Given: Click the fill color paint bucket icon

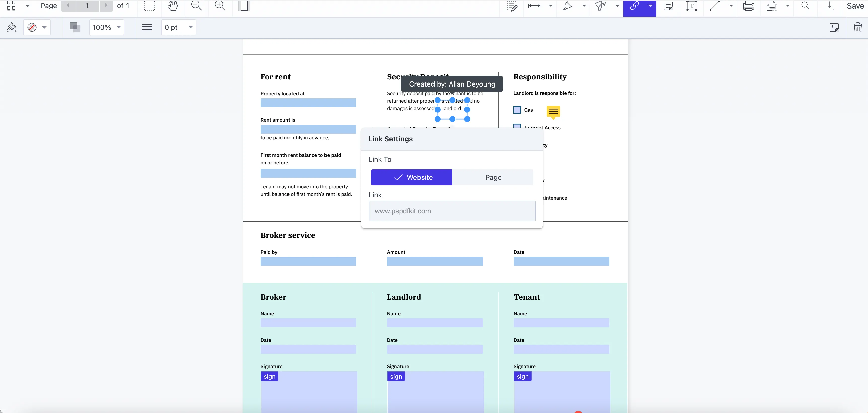Looking at the screenshot, I should (x=12, y=27).
